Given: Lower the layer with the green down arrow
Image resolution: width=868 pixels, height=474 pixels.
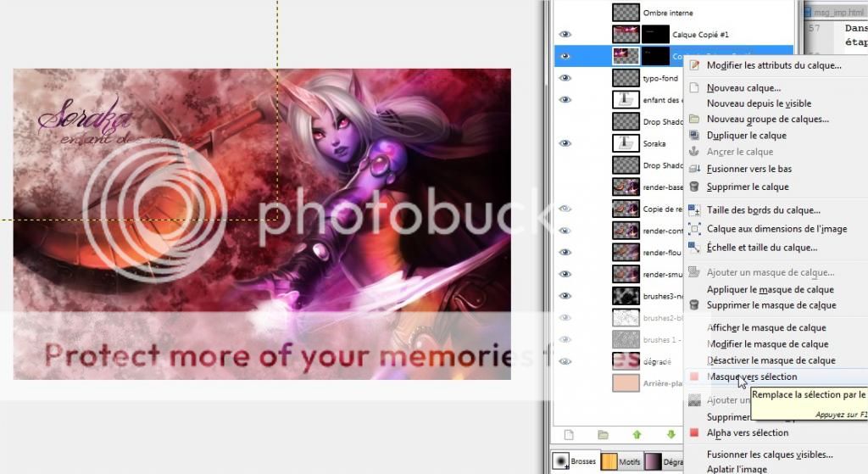Looking at the screenshot, I should (671, 435).
